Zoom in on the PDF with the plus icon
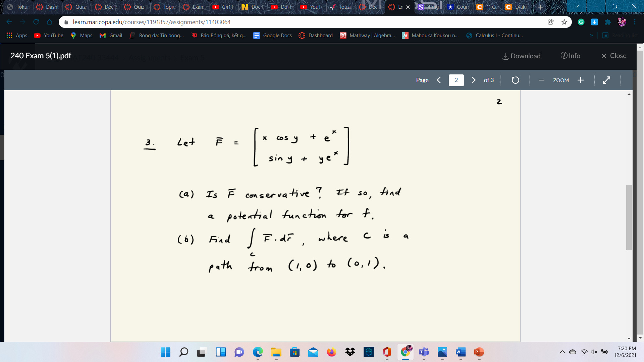 pyautogui.click(x=581, y=80)
